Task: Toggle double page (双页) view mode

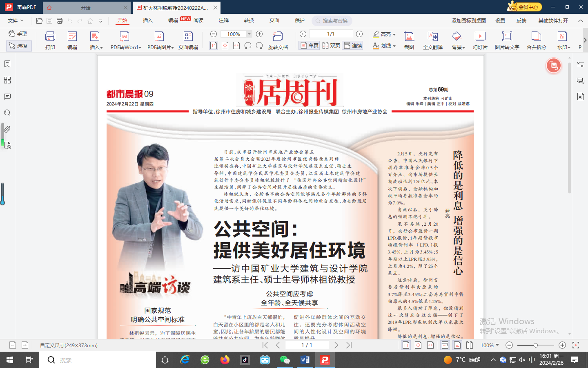Action: click(331, 45)
